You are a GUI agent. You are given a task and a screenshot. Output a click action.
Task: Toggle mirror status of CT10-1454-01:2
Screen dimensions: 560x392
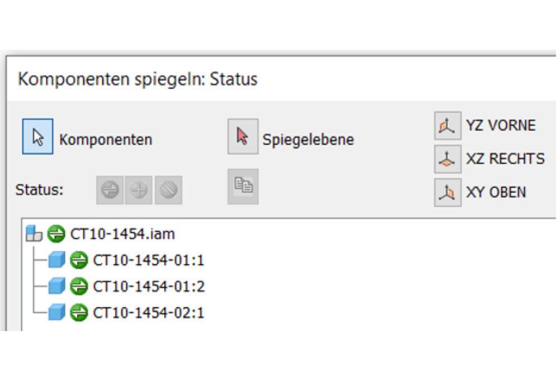78,286
